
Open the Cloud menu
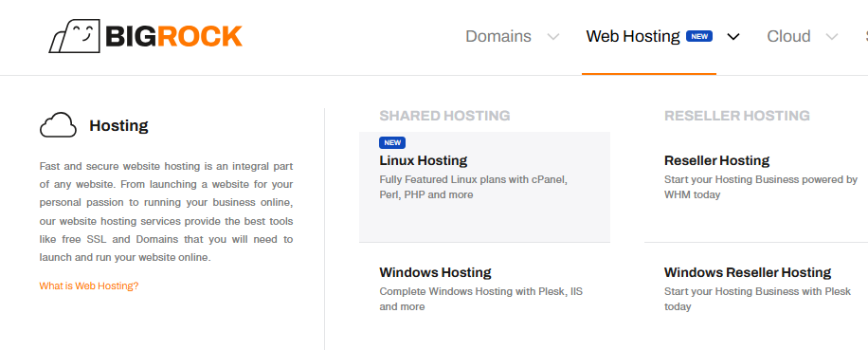click(x=788, y=37)
